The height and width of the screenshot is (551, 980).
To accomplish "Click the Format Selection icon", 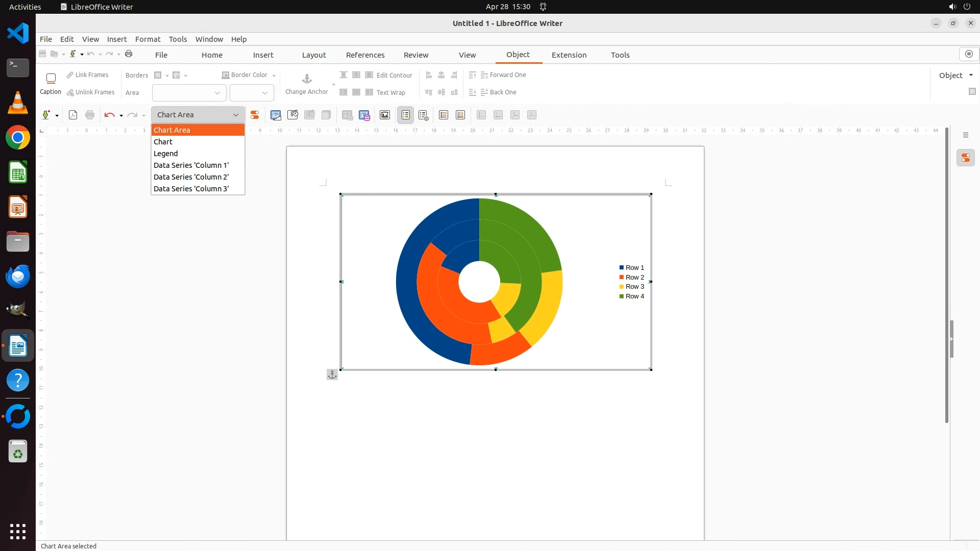I will click(x=254, y=115).
